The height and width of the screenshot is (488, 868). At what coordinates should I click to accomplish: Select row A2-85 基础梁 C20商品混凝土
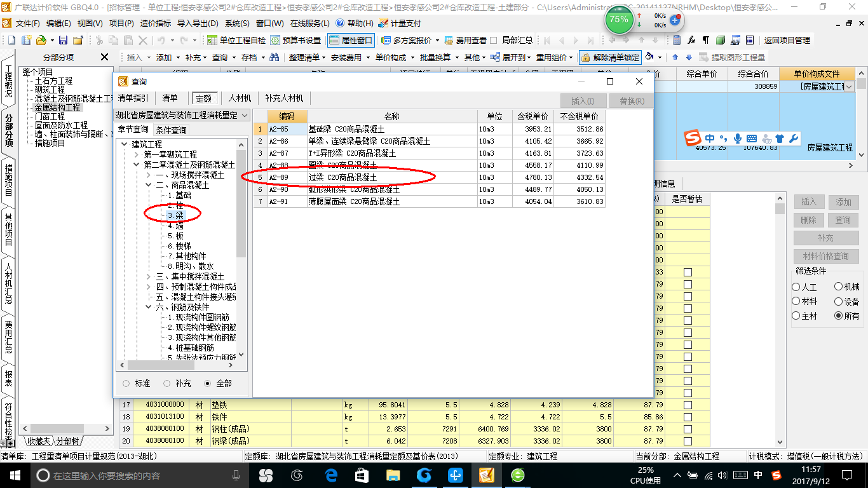pos(429,129)
